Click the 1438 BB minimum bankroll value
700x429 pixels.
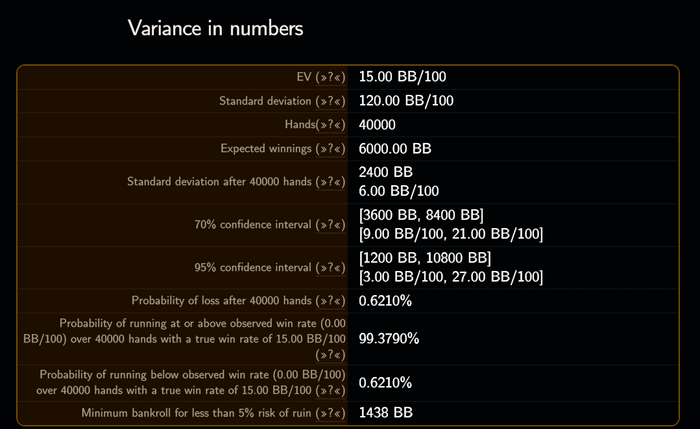(386, 412)
